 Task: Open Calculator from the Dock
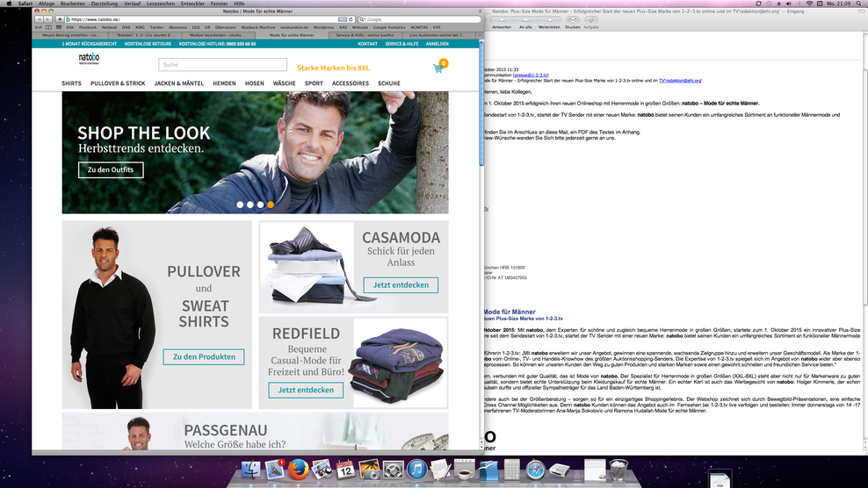pos(511,470)
